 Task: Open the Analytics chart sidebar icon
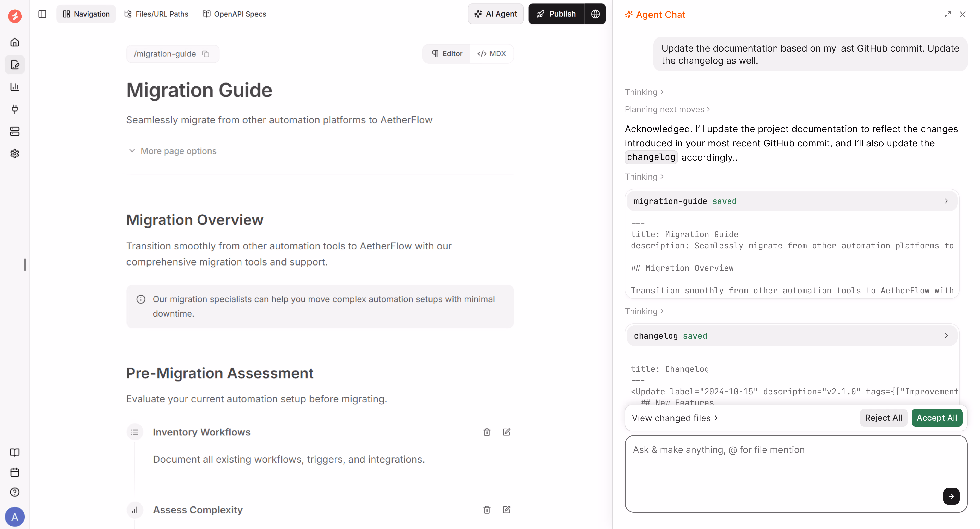point(15,87)
